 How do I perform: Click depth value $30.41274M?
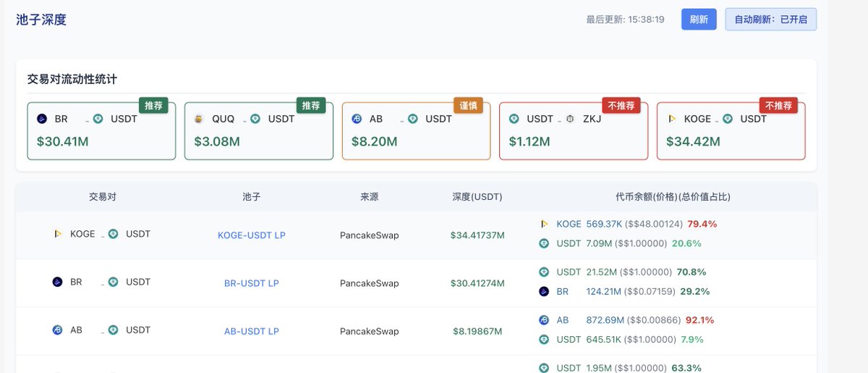477,283
